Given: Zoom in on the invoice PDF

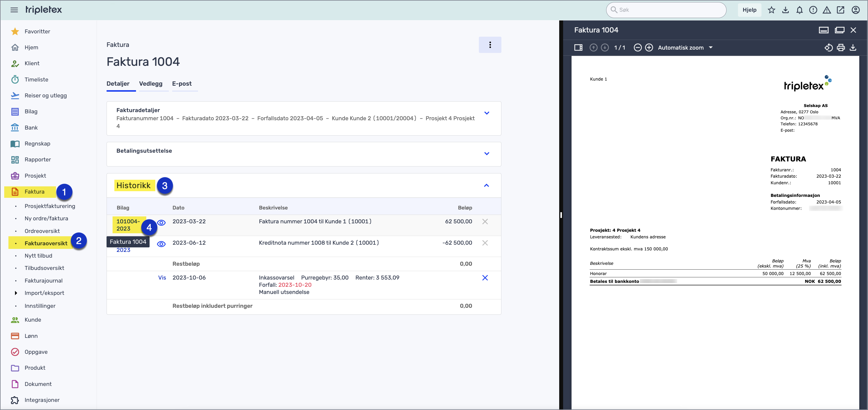Looking at the screenshot, I should tap(649, 47).
